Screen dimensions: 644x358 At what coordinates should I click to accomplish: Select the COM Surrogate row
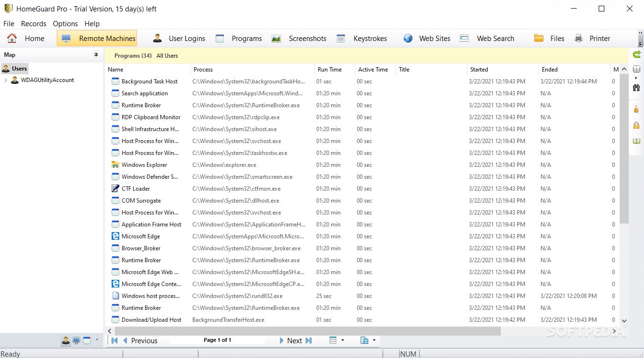(x=363, y=201)
